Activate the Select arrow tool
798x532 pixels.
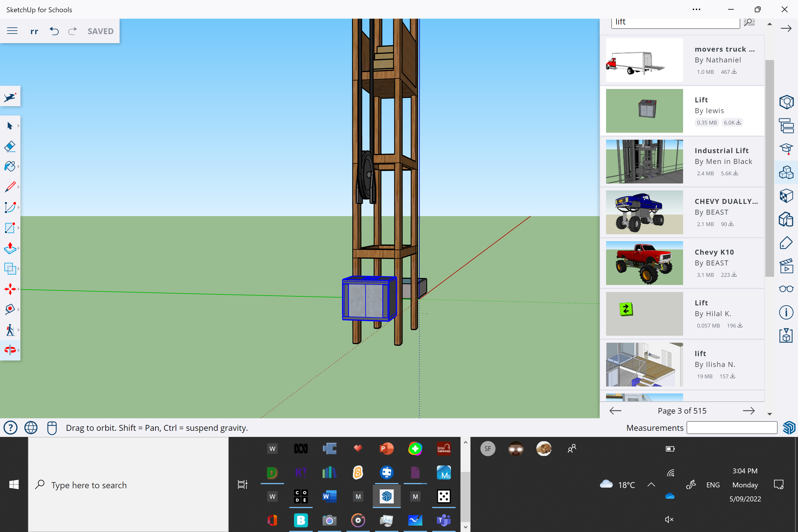(x=10, y=125)
